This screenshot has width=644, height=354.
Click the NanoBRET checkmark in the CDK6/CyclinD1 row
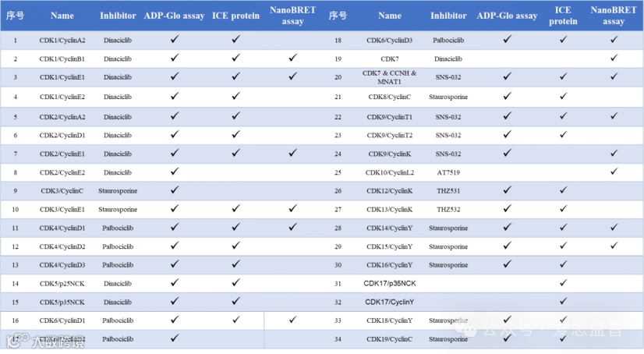(x=292, y=320)
